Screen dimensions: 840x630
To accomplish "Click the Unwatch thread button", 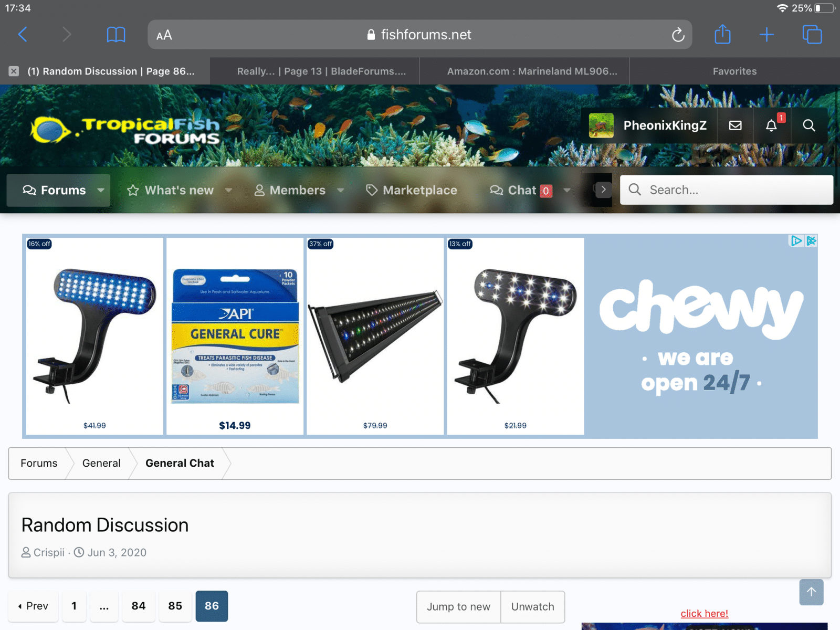I will tap(532, 607).
